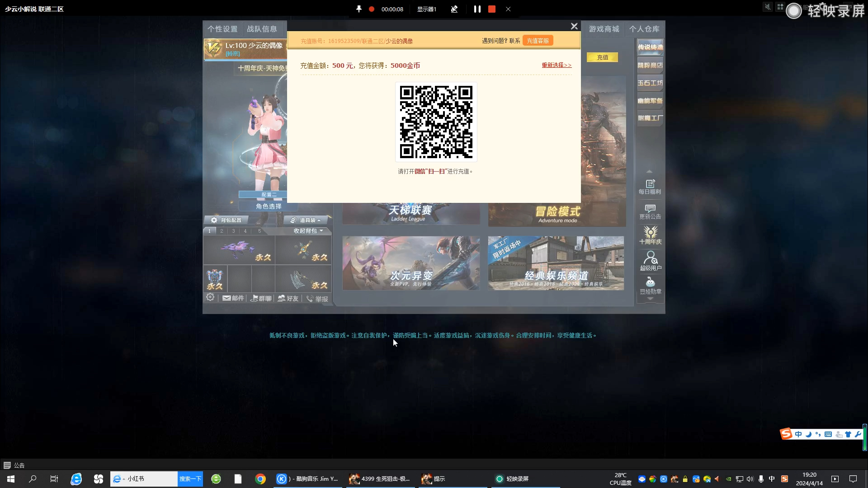Viewport: 868px width, 488px height.
Task: Open Chrome from the taskbar
Action: point(260,479)
